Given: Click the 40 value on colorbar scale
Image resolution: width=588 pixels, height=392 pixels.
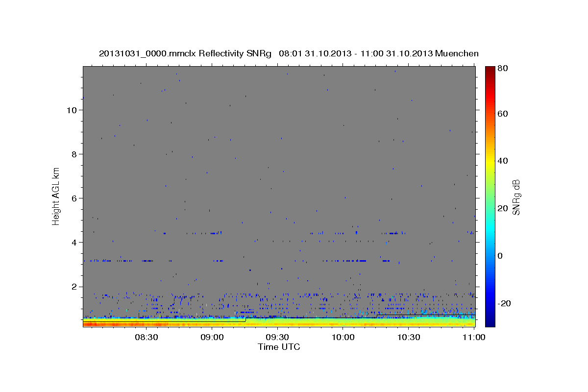Looking at the screenshot, I should tap(503, 161).
